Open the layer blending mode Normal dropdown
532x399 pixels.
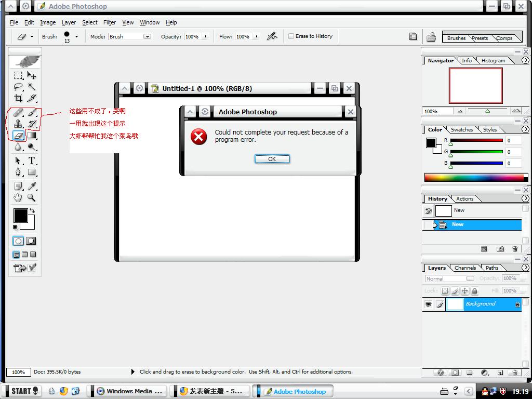[x=449, y=278]
